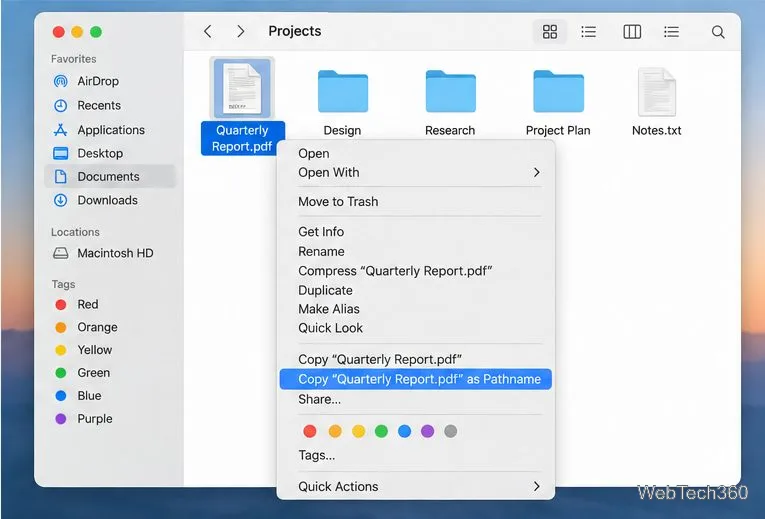Screen dimensions: 765x519
Task: Select the Project Plan folder
Action: coord(558,92)
